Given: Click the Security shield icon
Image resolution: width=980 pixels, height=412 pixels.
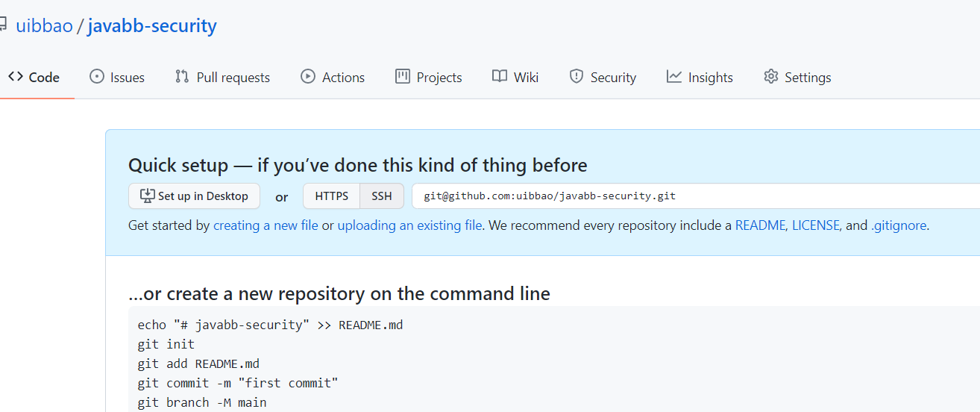Looking at the screenshot, I should click(577, 76).
